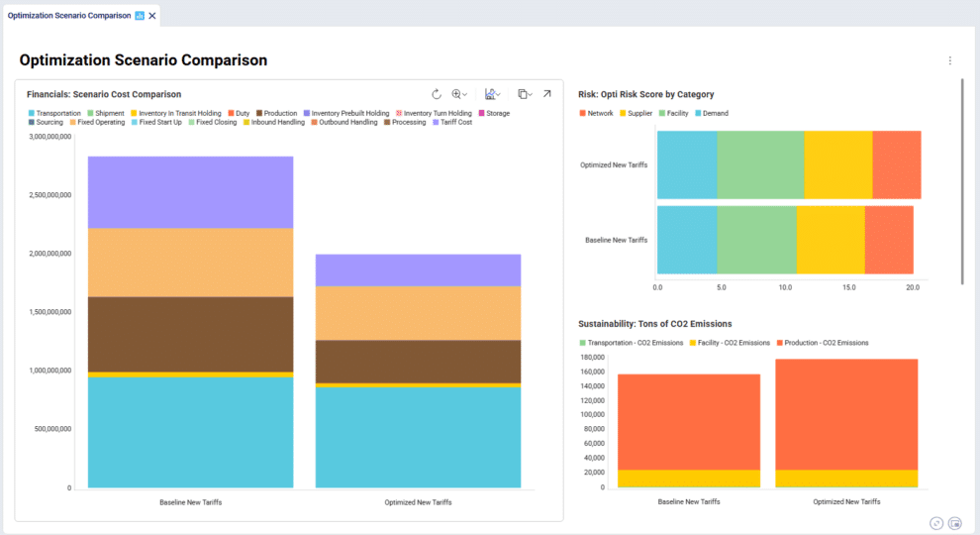Click the Tariff Cost legend color swatch
The image size is (980, 535).
point(436,122)
